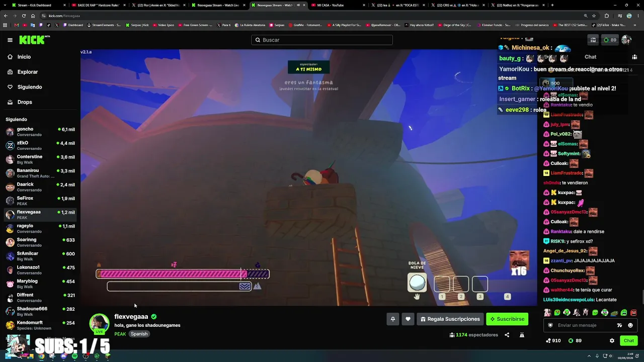Screen dimensions: 644x362
Task: Click the share stream icon
Action: [507, 335]
